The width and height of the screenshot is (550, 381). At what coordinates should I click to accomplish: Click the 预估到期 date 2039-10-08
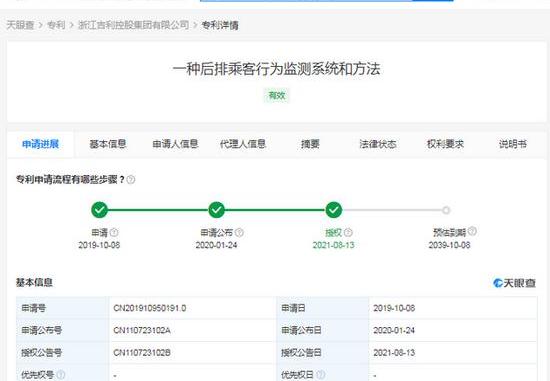click(449, 245)
